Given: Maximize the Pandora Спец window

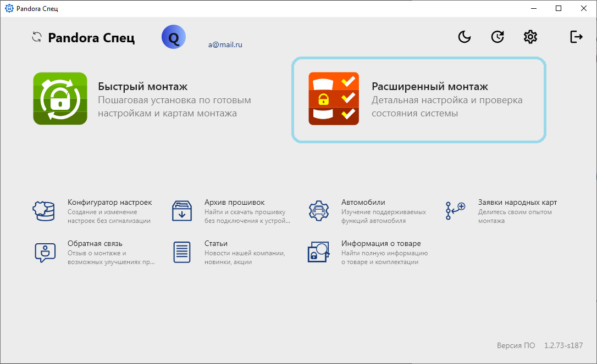Looking at the screenshot, I should tap(559, 8).
